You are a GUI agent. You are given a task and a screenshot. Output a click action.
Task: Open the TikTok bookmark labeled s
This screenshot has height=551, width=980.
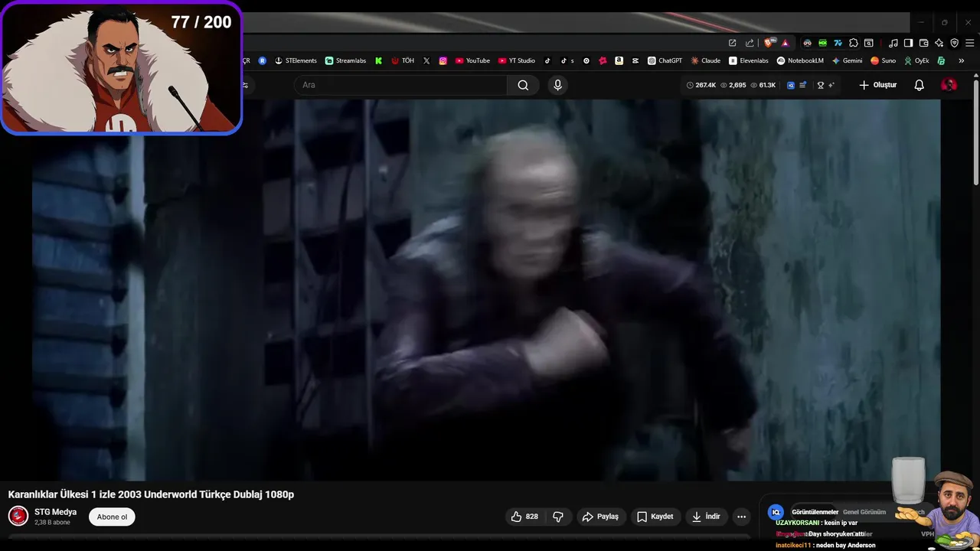pyautogui.click(x=567, y=60)
